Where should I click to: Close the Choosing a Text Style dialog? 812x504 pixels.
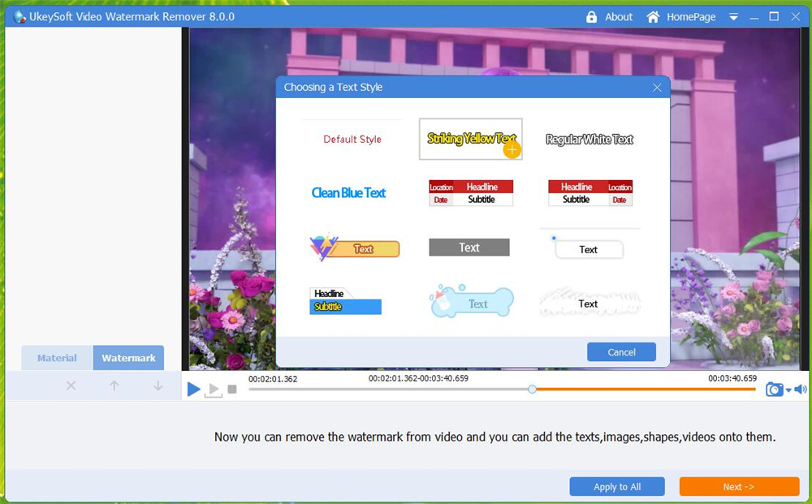[x=657, y=87]
